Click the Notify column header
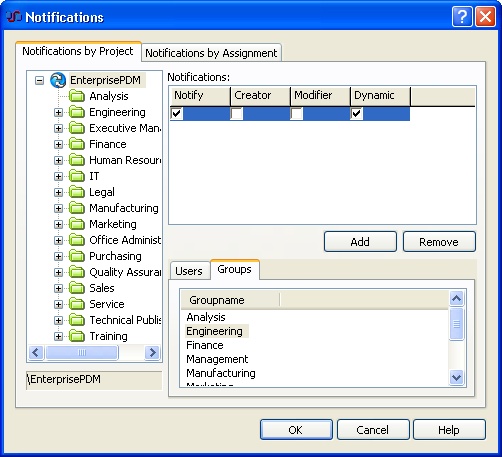 [200, 96]
